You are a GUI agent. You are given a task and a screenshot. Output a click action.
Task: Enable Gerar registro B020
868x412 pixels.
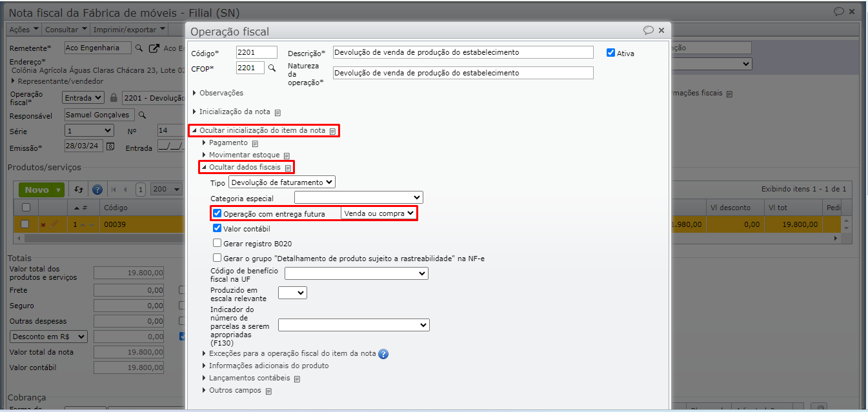pyautogui.click(x=217, y=243)
